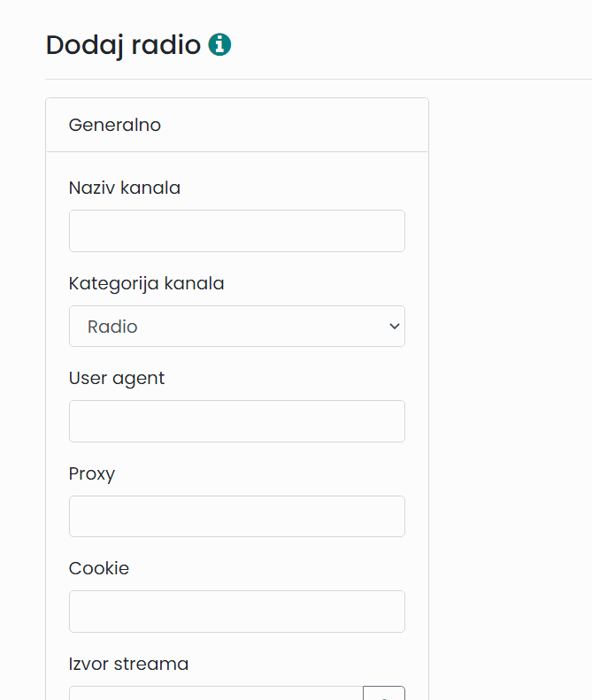592x700 pixels.
Task: Click the Izvor streama input field
Action: coord(216,693)
